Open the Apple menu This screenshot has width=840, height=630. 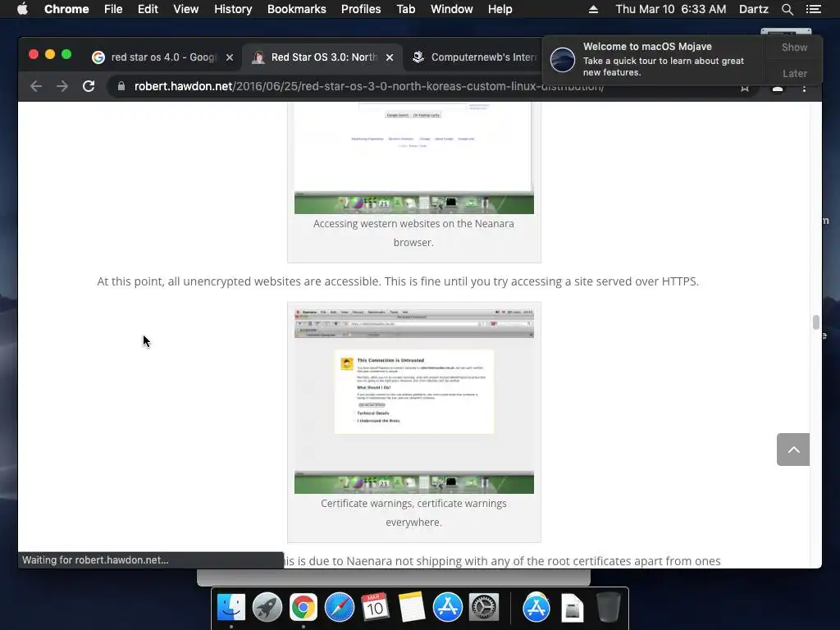click(22, 9)
